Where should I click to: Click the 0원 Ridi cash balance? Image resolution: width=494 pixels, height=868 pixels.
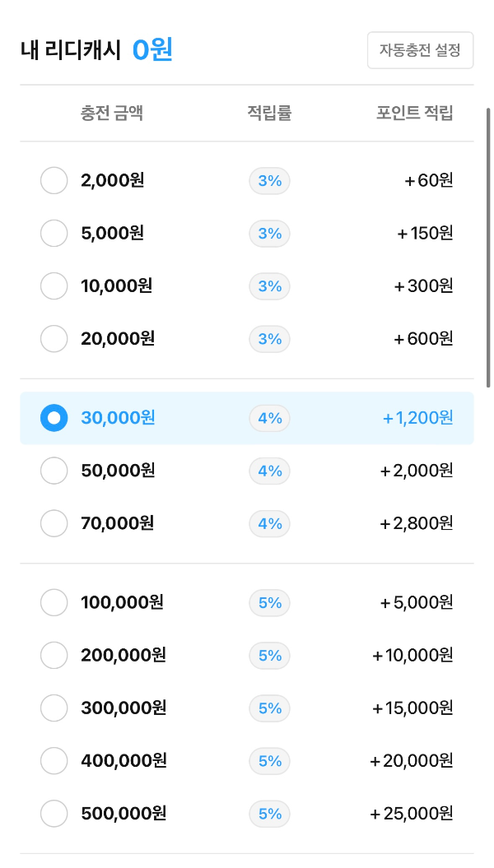[152, 50]
